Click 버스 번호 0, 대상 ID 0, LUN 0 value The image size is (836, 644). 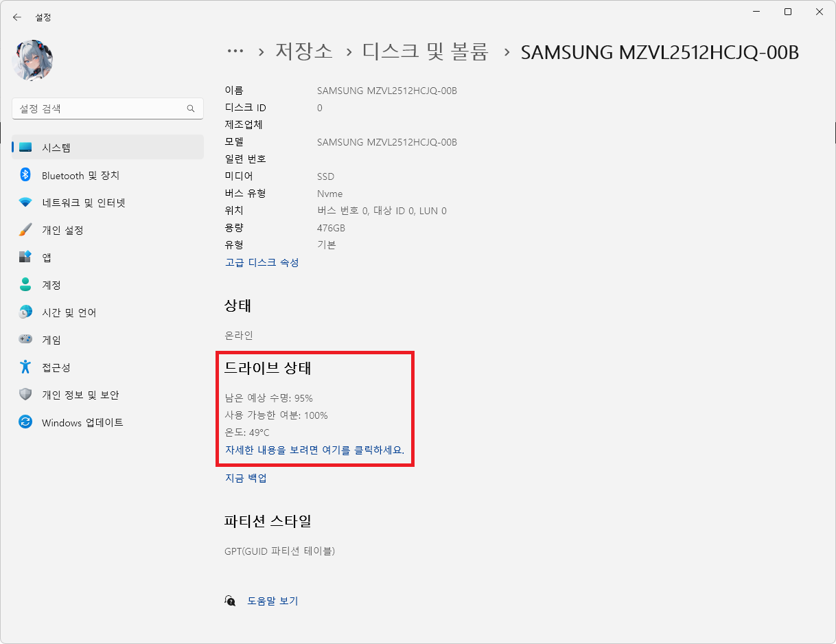[382, 211]
